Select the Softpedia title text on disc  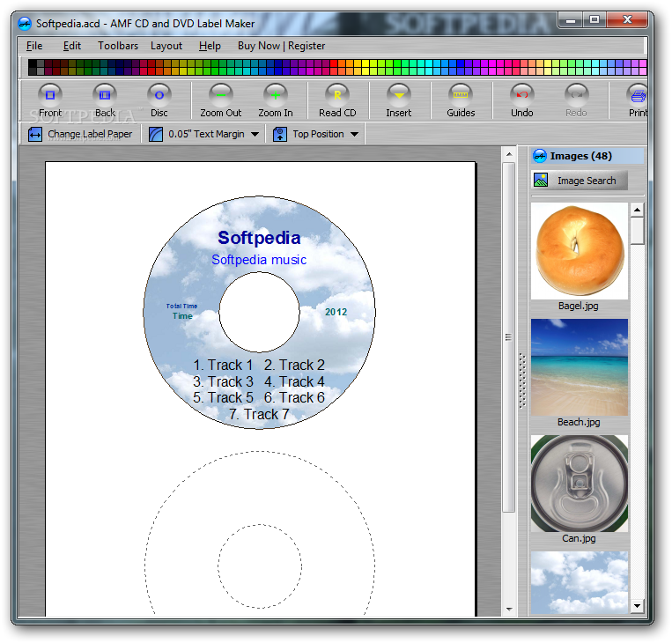259,238
